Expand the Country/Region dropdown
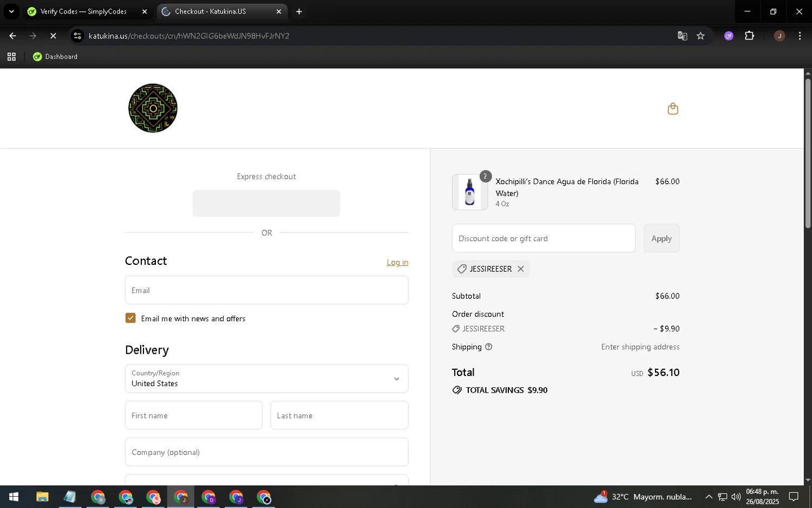Viewport: 812px width, 508px height. tap(266, 379)
